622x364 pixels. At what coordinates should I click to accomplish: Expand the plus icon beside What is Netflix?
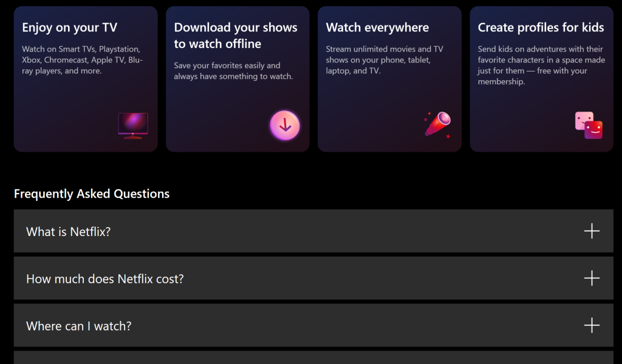[x=592, y=231]
